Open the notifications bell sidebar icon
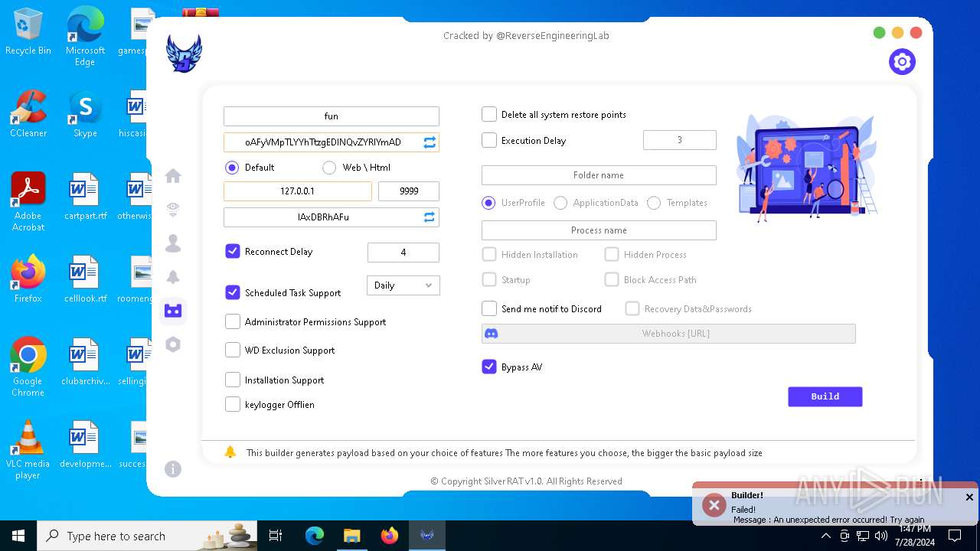The width and height of the screenshot is (980, 551). tap(173, 277)
